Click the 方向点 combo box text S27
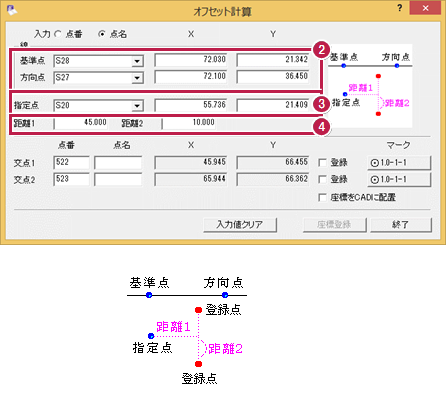The image size is (446, 394). 62,77
